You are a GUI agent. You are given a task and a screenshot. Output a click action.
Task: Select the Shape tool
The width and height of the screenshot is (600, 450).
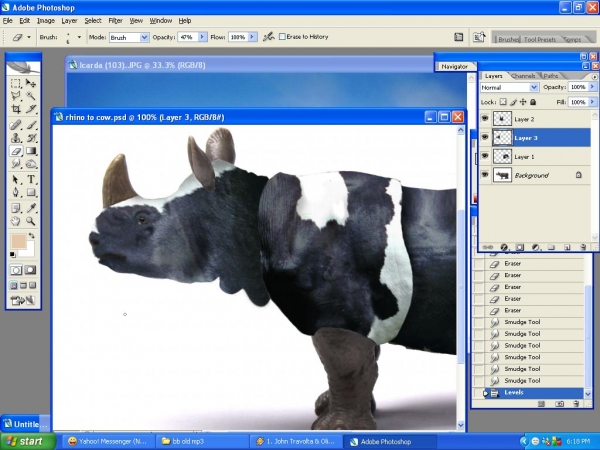[x=31, y=192]
